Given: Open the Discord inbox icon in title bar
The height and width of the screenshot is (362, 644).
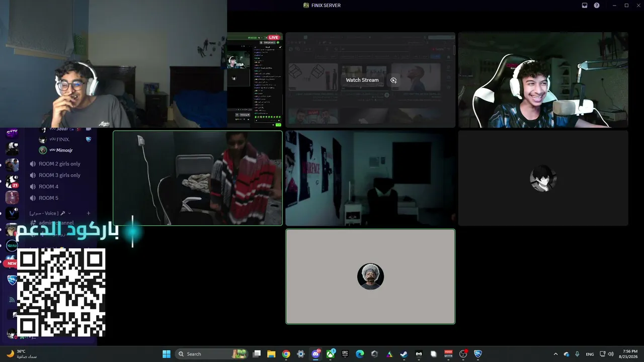Looking at the screenshot, I should (x=585, y=6).
